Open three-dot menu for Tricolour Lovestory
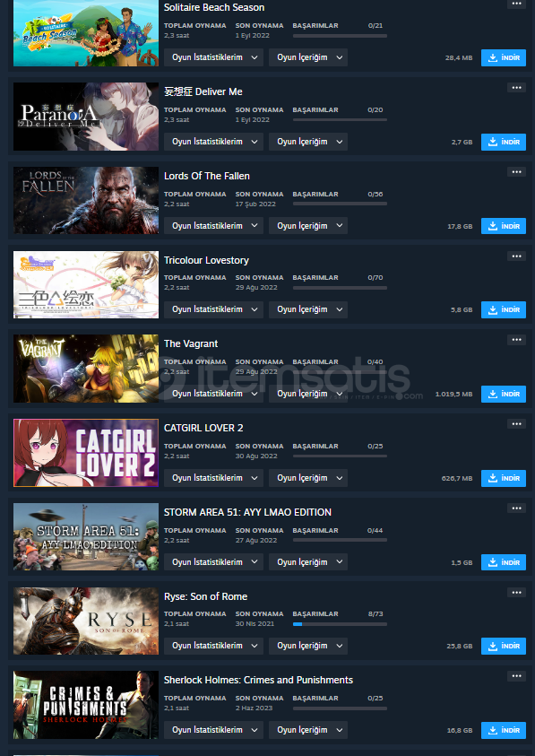 pyautogui.click(x=516, y=256)
